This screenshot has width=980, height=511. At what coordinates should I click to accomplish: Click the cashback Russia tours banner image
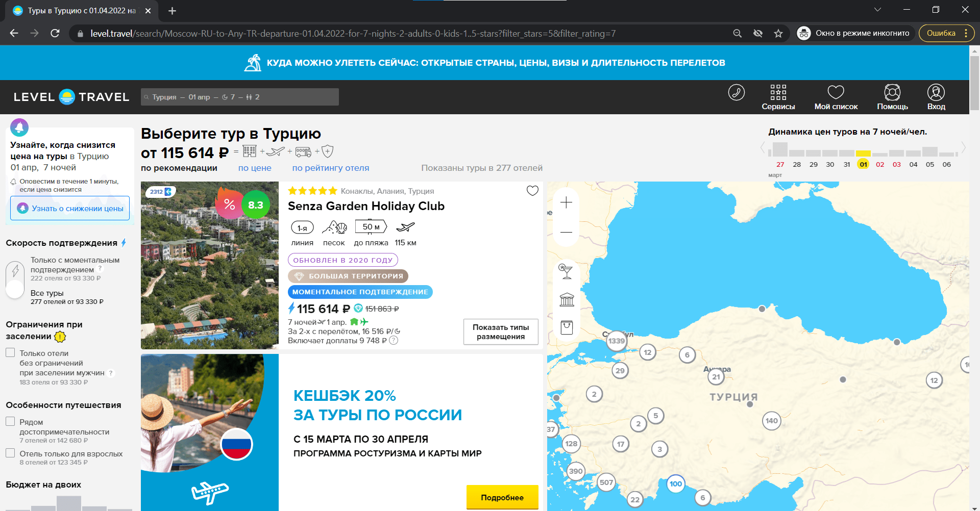[210, 432]
